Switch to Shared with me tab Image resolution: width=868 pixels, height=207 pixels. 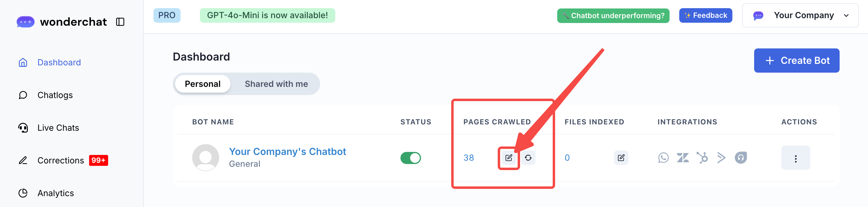276,84
